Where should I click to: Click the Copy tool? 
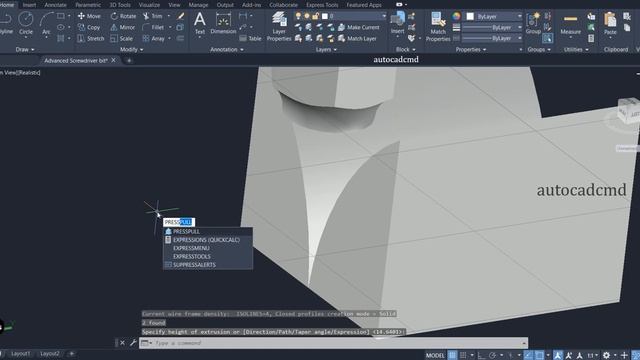click(89, 27)
